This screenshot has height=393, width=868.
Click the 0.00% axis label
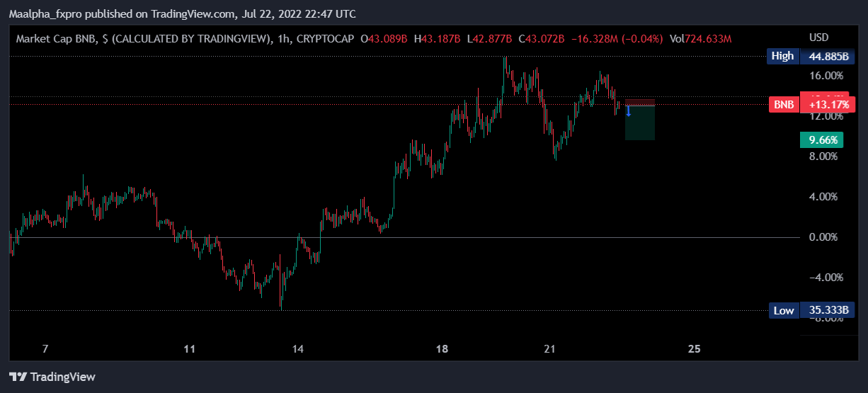[823, 237]
